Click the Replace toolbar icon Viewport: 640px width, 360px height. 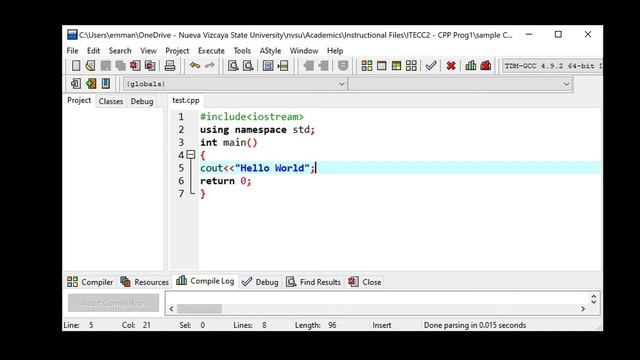point(248,66)
